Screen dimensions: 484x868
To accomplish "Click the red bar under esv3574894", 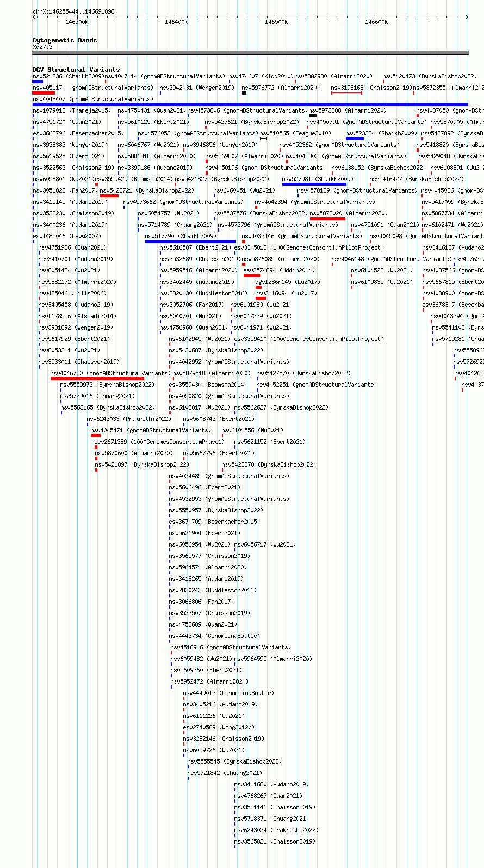I will pos(252,276).
